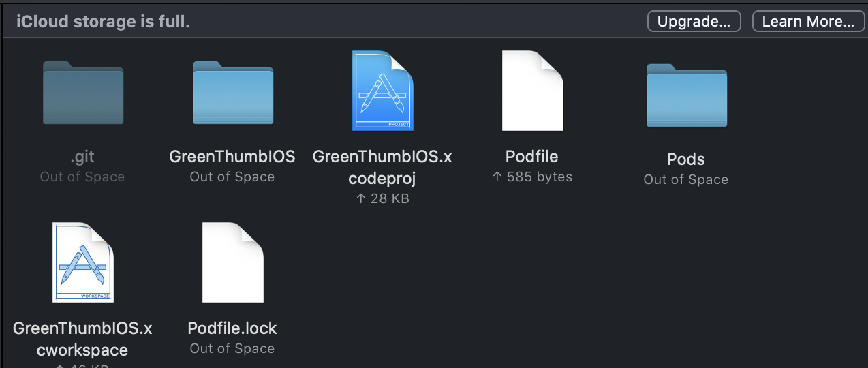This screenshot has height=368, width=868.
Task: Click 'Out of Space' under Podfile.lock
Action: pyautogui.click(x=232, y=349)
